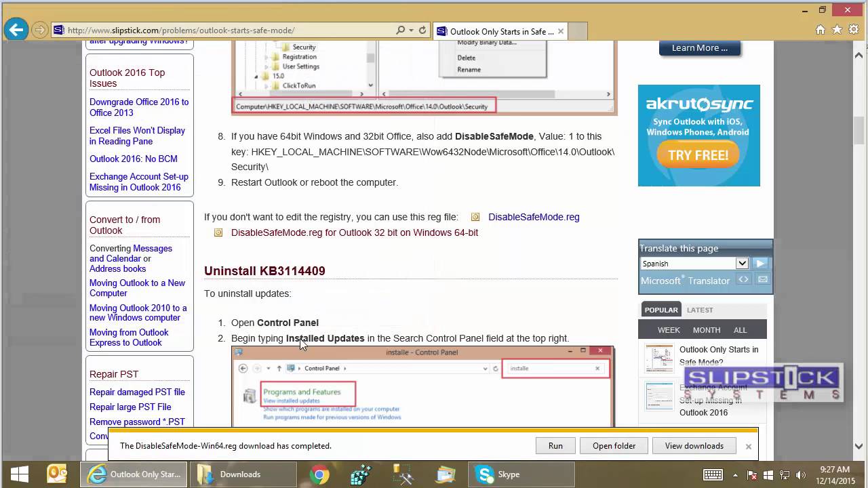Open the Internet Explorer Home icon
868x488 pixels.
pos(821,30)
